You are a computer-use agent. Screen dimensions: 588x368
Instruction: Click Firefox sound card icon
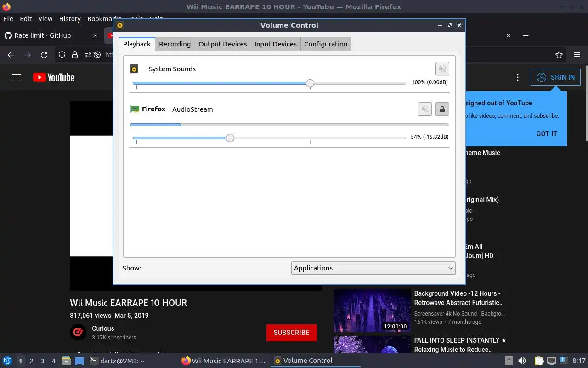[135, 109]
